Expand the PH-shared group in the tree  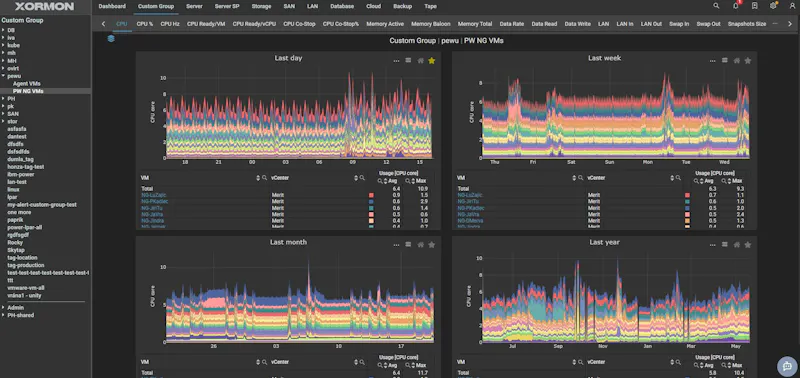tap(3, 315)
